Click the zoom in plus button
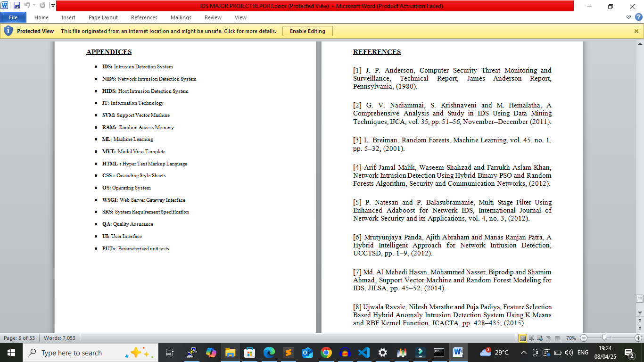 click(638, 338)
